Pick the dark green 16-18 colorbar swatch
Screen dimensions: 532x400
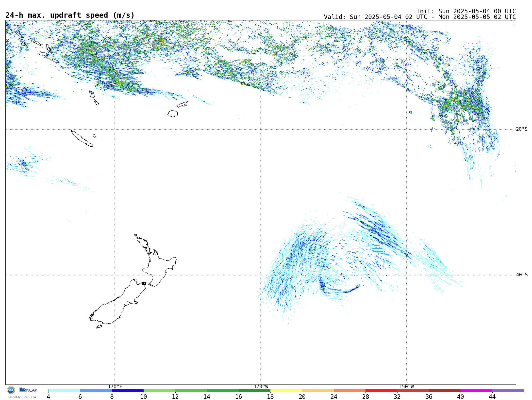[x=255, y=391]
